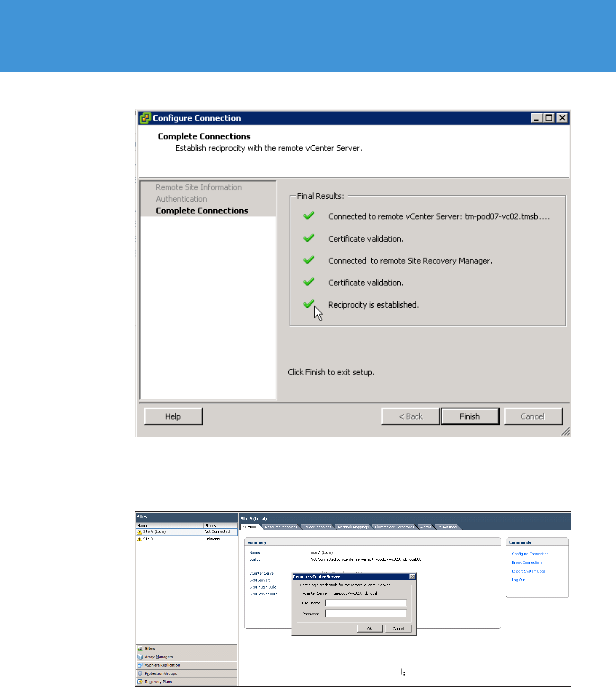Click the 'SRM Server Build:' label

pos(264,594)
